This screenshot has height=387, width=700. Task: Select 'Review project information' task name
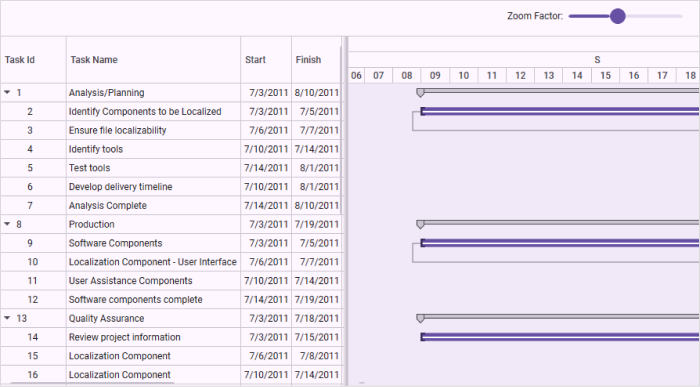pyautogui.click(x=125, y=337)
